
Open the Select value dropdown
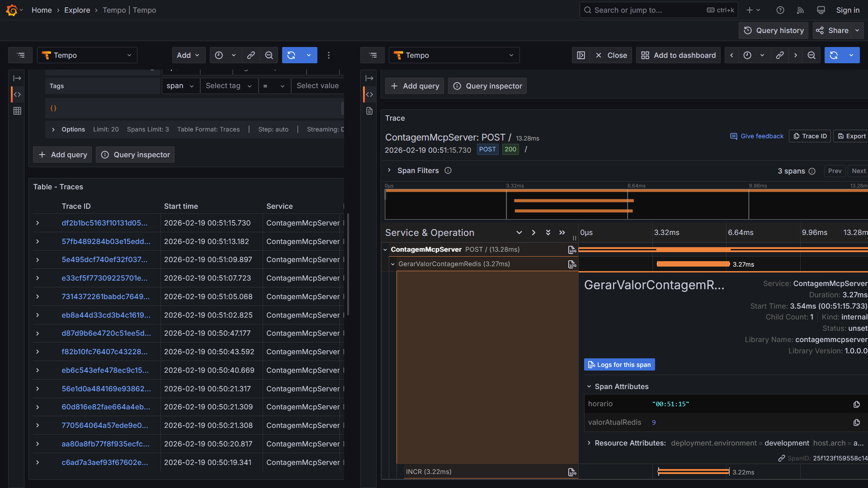tap(318, 86)
